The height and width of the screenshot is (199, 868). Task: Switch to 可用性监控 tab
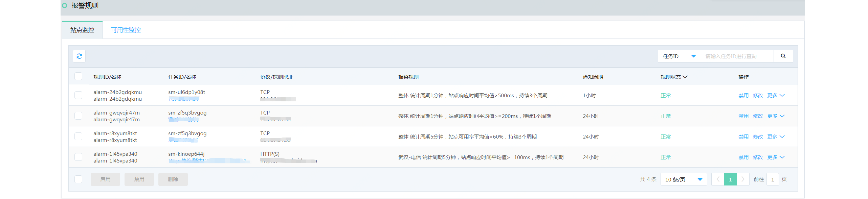click(126, 30)
